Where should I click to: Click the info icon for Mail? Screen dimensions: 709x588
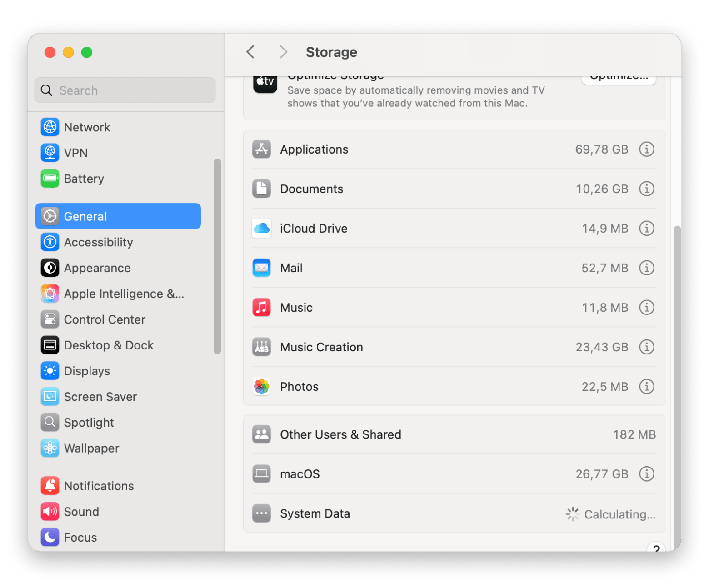pos(646,268)
